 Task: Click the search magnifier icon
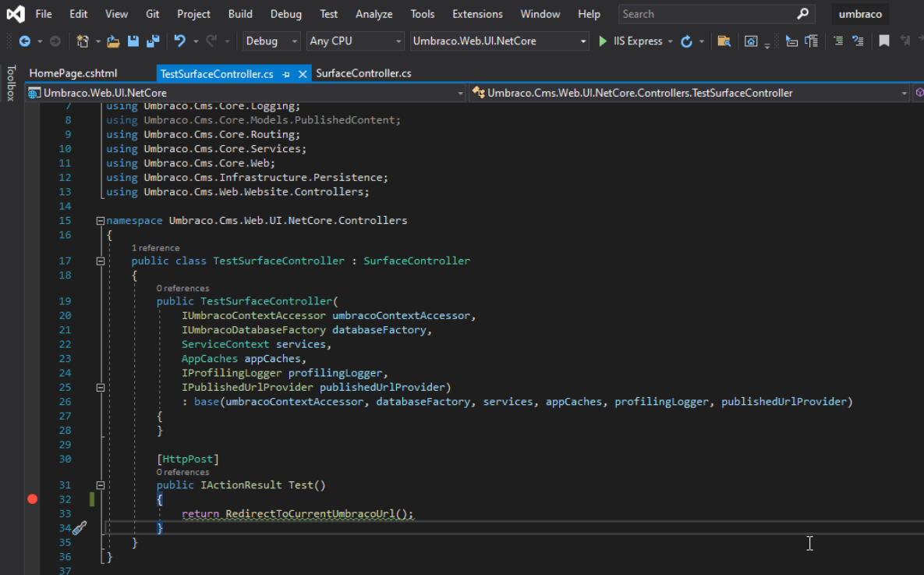(802, 13)
